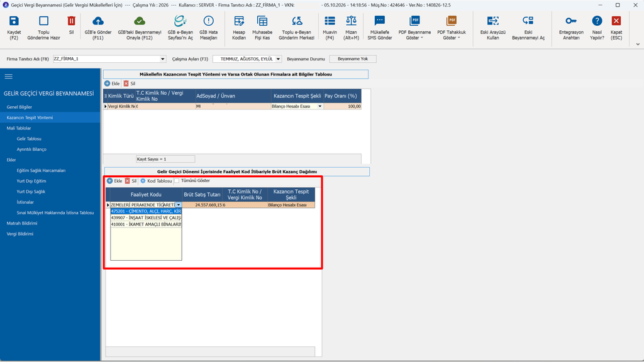The height and width of the screenshot is (362, 644).
Task: Click Sil in the upper partner table
Action: (130, 84)
